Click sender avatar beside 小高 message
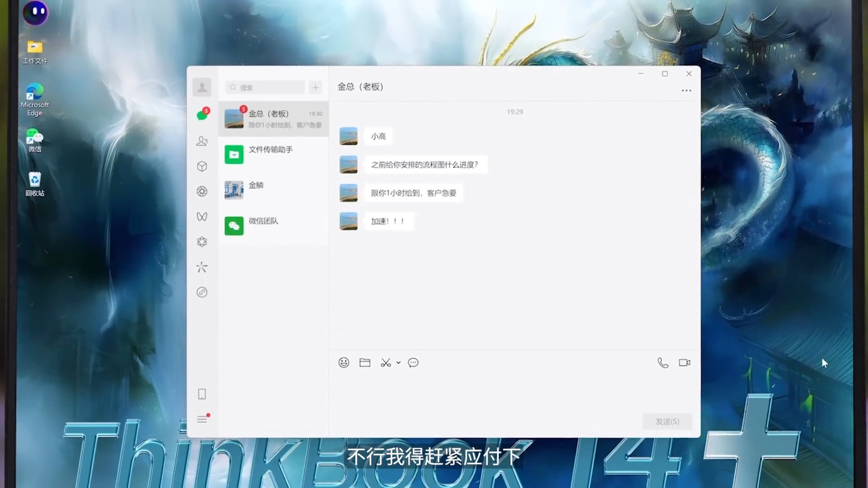The width and height of the screenshot is (868, 488). click(349, 136)
